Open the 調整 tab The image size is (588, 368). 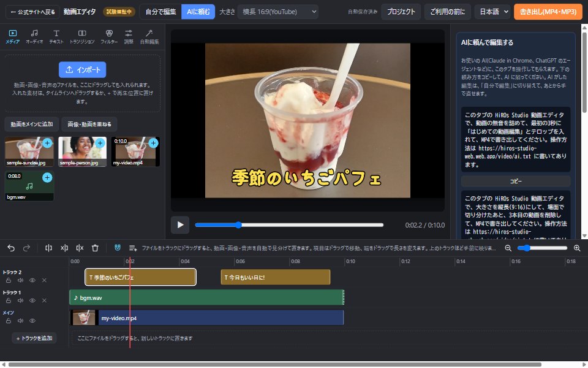tap(129, 37)
